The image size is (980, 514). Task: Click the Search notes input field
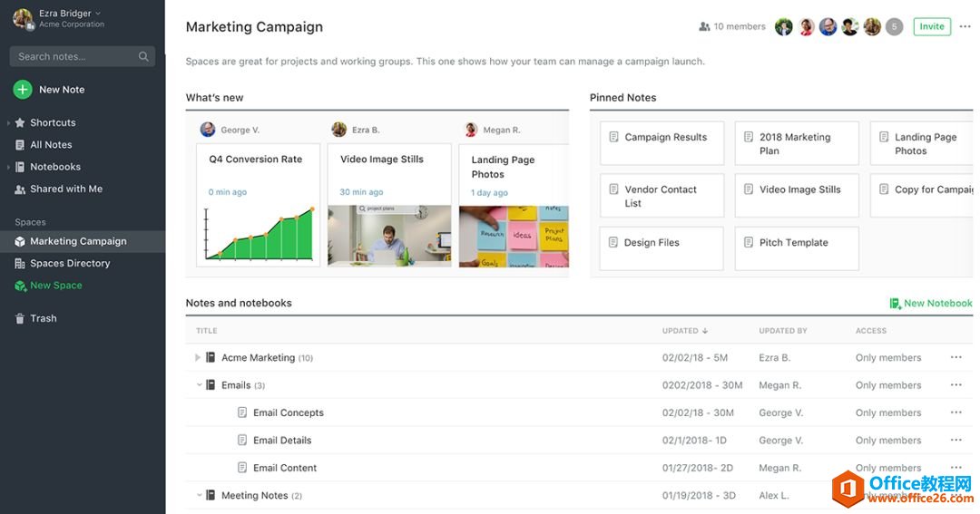tap(83, 56)
